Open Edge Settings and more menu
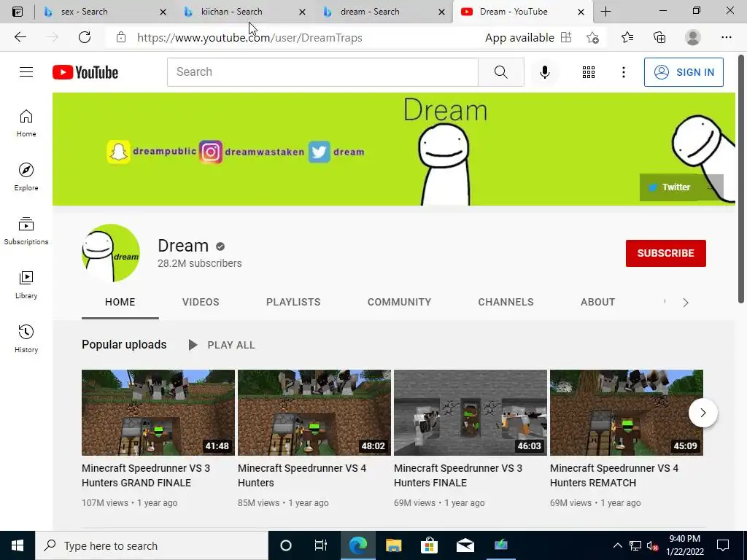 726,37
